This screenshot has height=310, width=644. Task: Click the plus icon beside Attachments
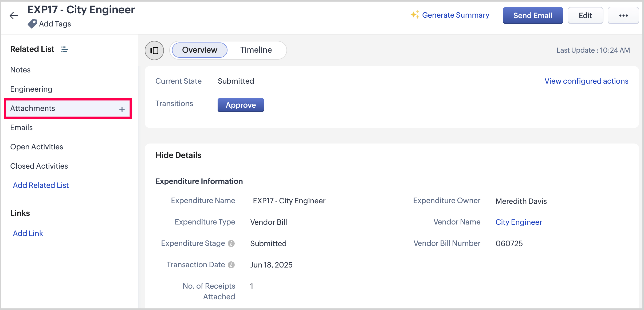click(x=122, y=109)
